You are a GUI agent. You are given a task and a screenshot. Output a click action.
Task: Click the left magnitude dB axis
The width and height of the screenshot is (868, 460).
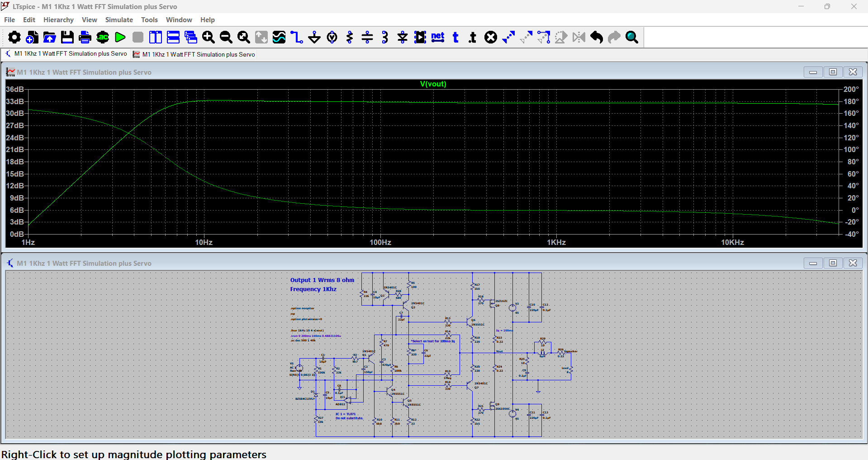[15, 162]
